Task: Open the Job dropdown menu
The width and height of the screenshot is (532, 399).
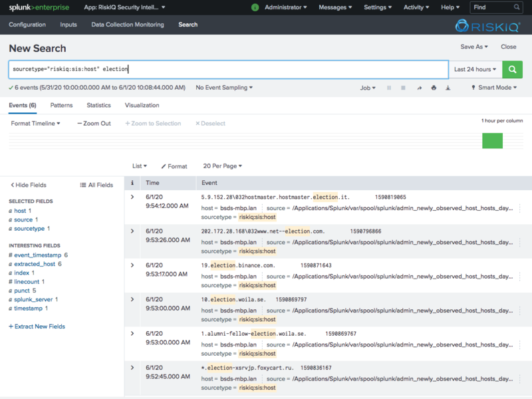Action: click(x=368, y=88)
